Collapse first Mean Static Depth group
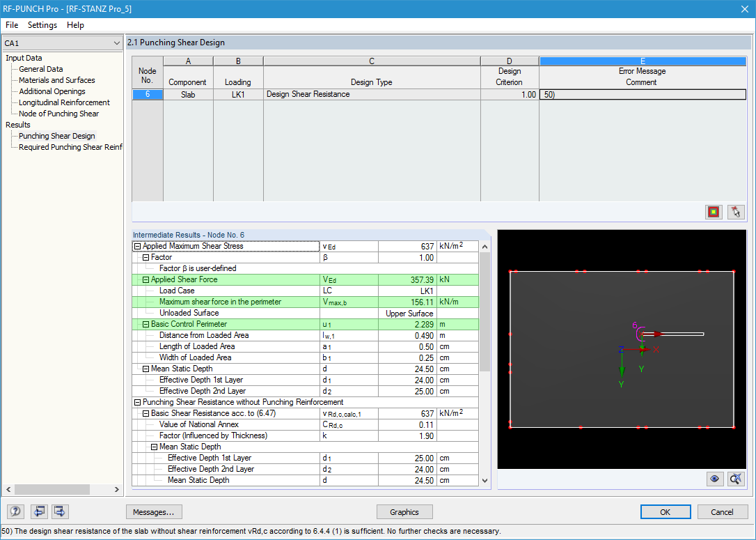 tap(145, 369)
